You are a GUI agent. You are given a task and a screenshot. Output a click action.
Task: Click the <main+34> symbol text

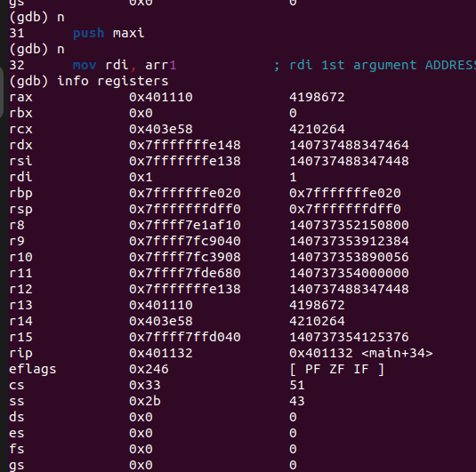click(398, 353)
